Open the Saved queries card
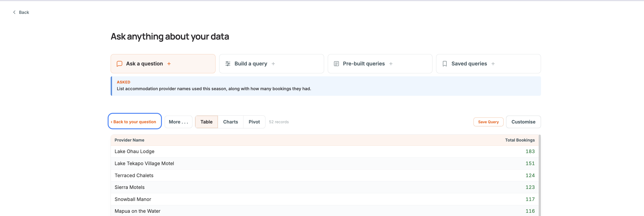 pos(488,64)
